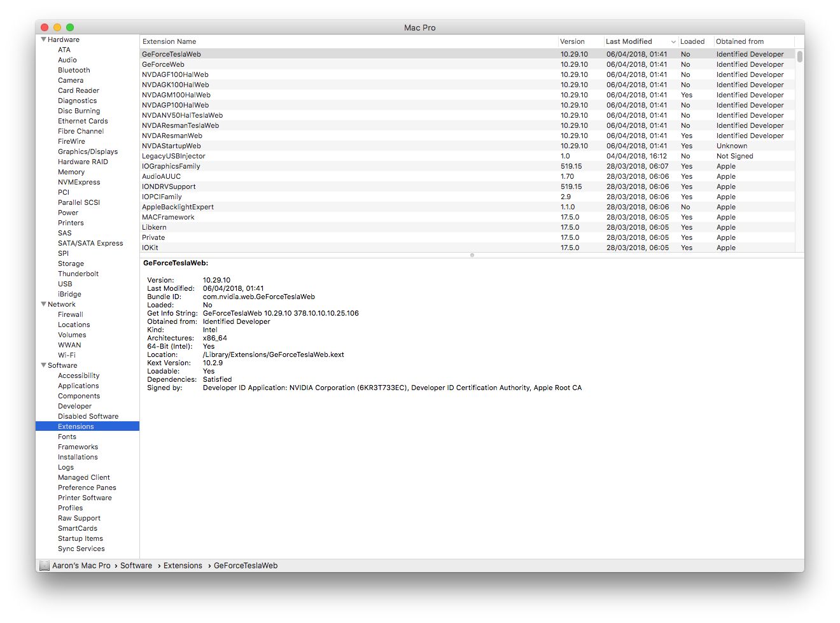Screen dimensions: 840x623
Task: Select the NVDAResmanWeb extension row
Action: [x=468, y=136]
